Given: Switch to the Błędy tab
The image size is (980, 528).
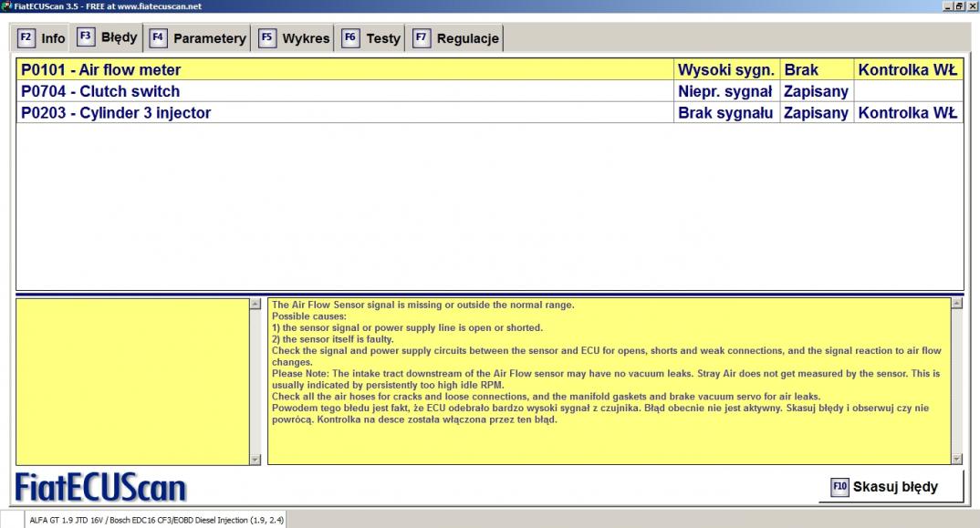Looking at the screenshot, I should click(107, 36).
